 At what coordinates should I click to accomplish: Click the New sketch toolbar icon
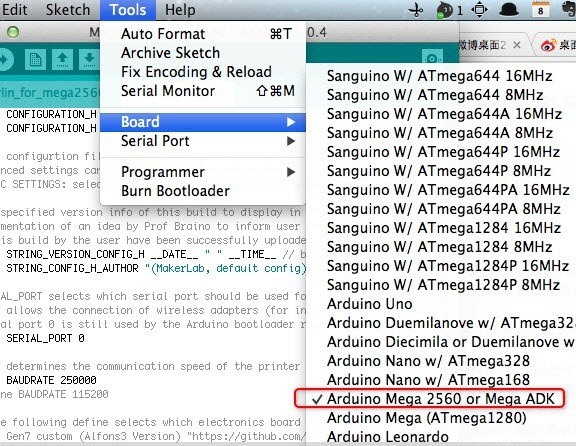(35, 60)
